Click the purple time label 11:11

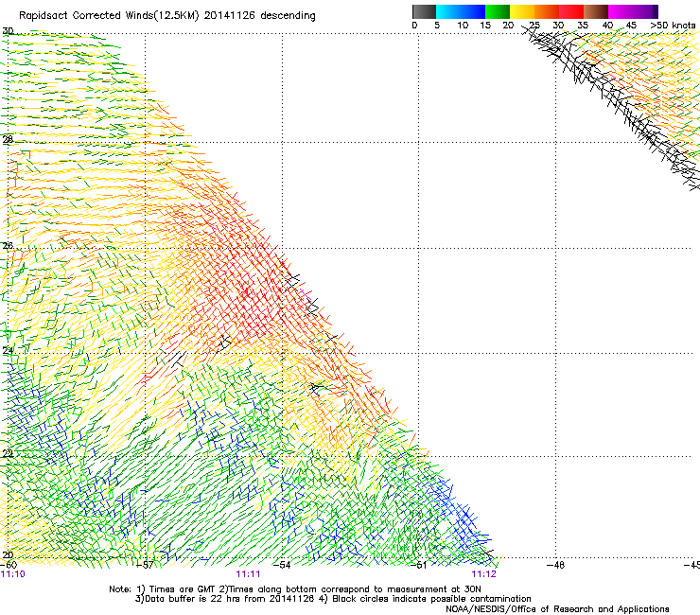click(248, 574)
